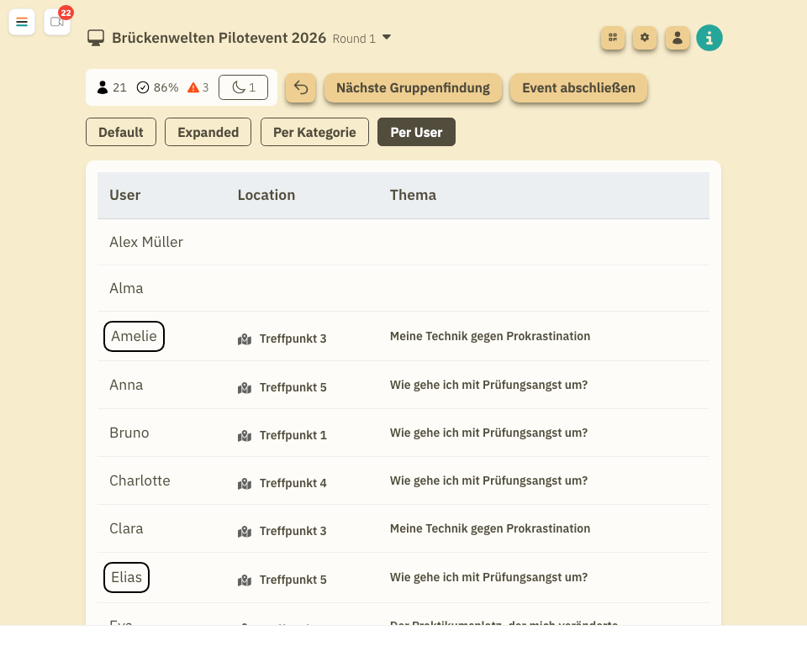
Task: Select user Amelie in the table
Action: [x=134, y=337]
